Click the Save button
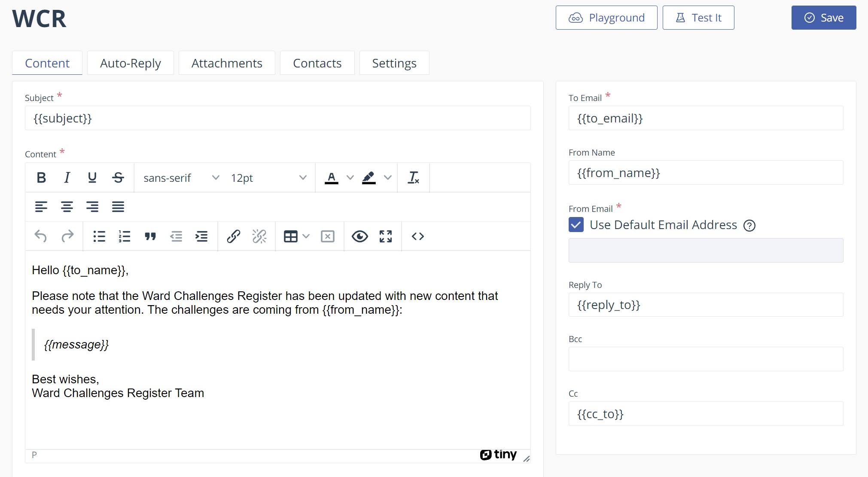 click(x=823, y=18)
